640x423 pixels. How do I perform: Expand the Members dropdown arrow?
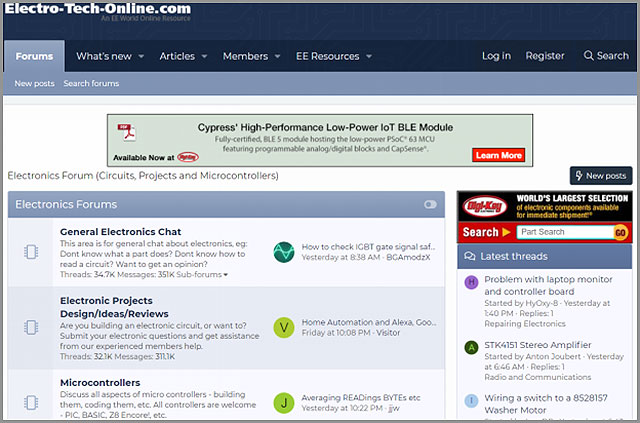(278, 56)
